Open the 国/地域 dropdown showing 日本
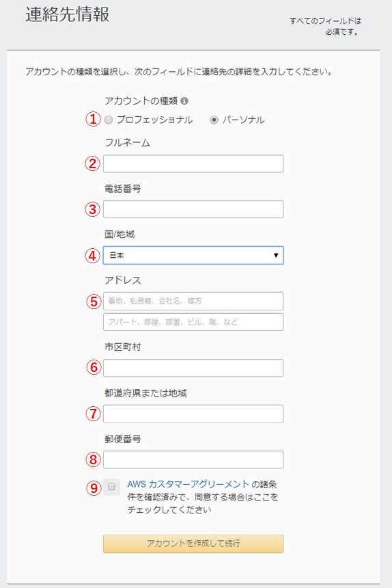The image size is (392, 588). click(x=193, y=256)
